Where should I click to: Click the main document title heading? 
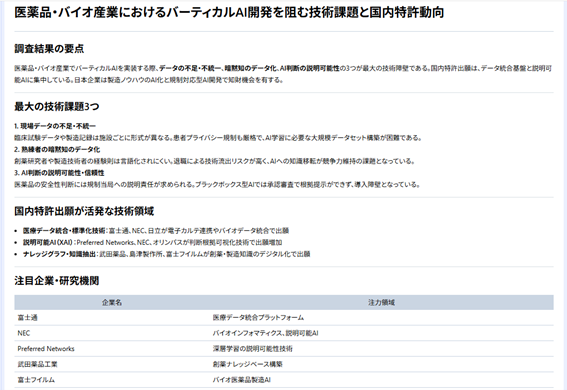click(x=229, y=13)
